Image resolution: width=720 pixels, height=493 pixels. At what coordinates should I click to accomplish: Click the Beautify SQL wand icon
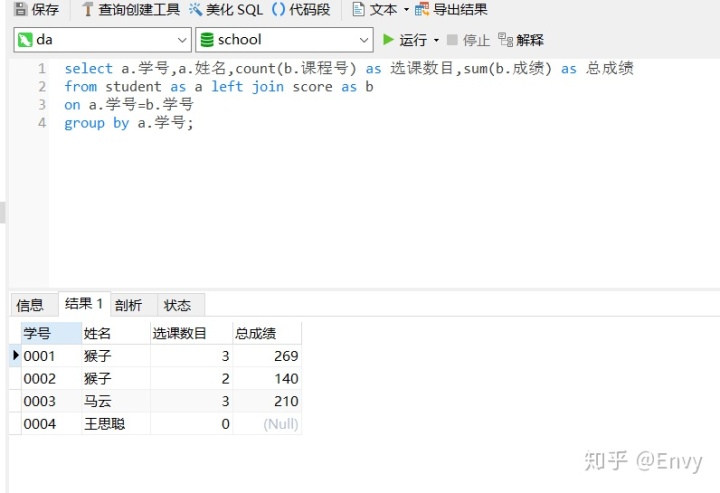(x=195, y=9)
